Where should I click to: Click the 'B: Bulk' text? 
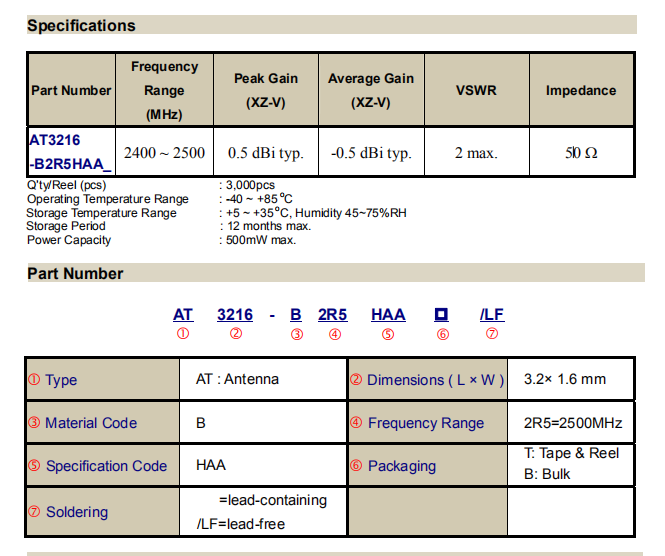pos(547,474)
